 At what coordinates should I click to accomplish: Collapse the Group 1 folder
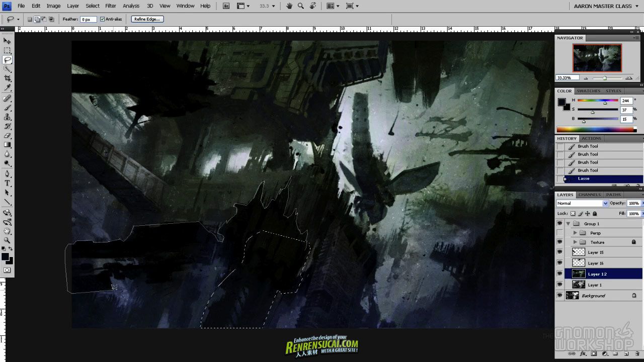click(568, 224)
